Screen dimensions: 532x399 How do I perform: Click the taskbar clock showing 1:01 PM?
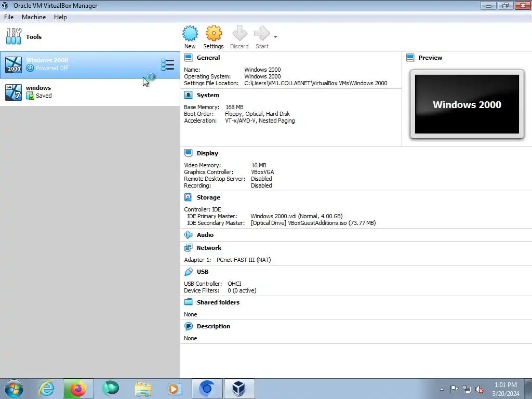pos(506,389)
